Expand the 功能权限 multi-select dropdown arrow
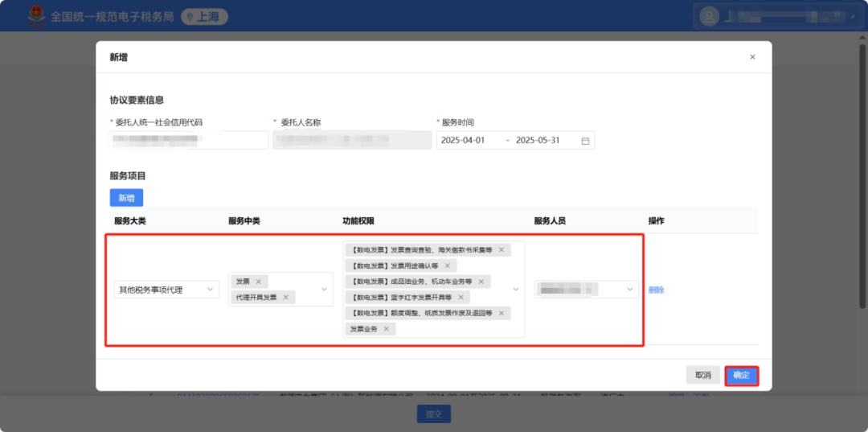 (516, 289)
